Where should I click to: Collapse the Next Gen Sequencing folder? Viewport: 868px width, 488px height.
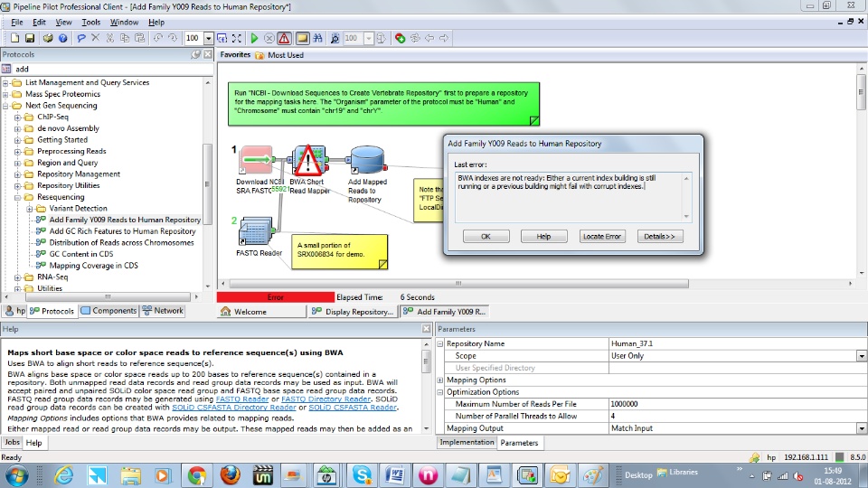[x=6, y=106]
